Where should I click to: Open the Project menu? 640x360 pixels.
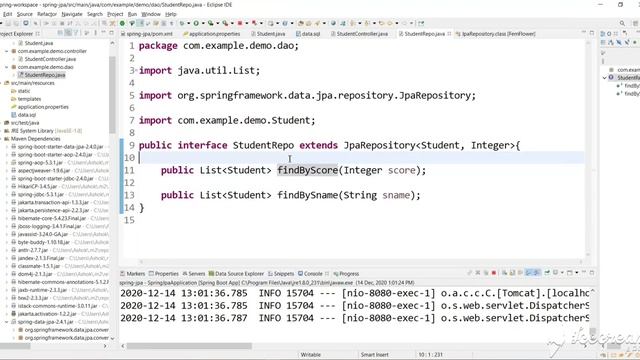pyautogui.click(x=115, y=14)
